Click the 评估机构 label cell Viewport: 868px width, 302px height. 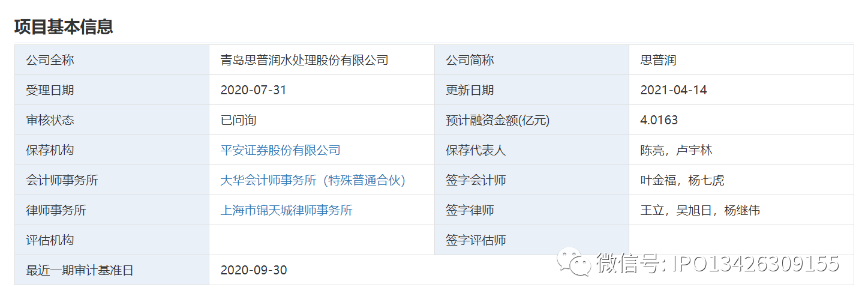point(112,240)
